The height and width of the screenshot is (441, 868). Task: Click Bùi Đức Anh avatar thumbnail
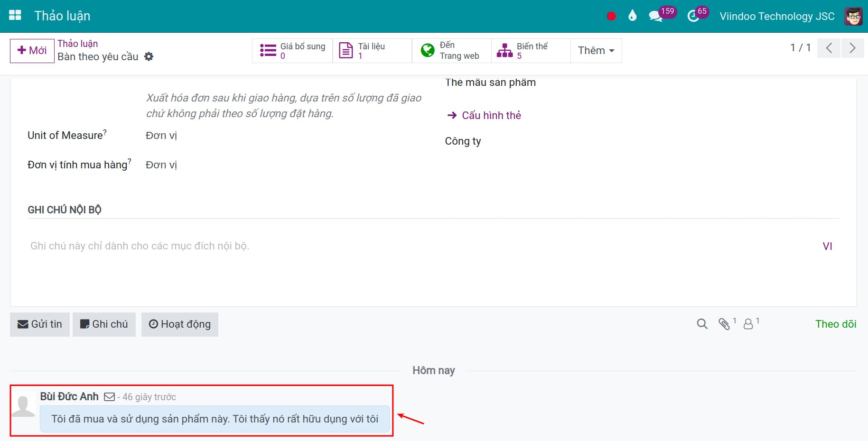[x=23, y=405]
